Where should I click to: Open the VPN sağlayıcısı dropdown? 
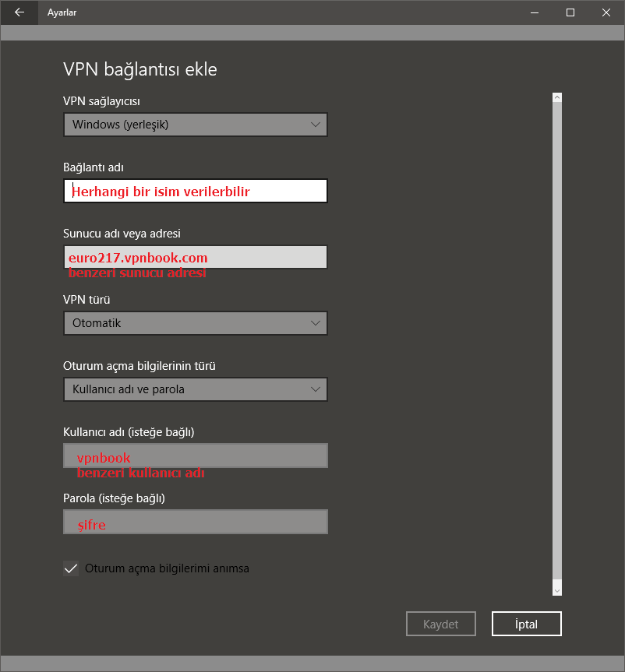coord(195,125)
